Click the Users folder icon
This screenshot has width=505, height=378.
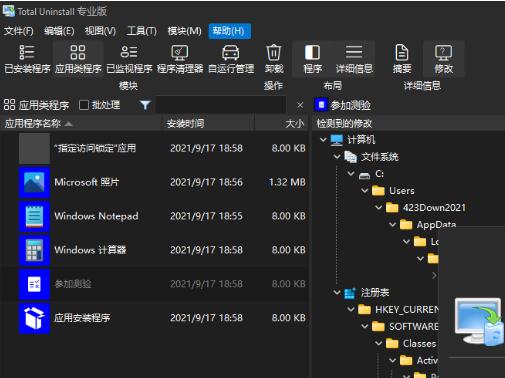[378, 191]
